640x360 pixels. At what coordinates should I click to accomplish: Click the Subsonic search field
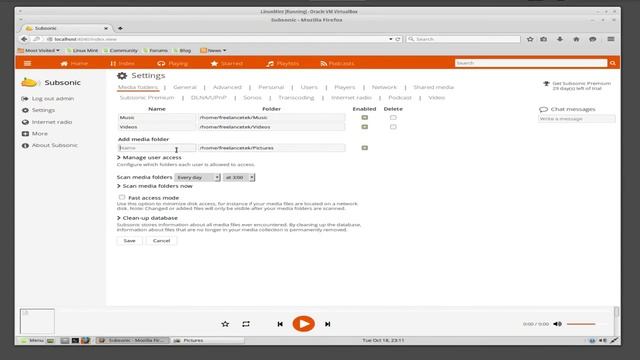point(531,63)
